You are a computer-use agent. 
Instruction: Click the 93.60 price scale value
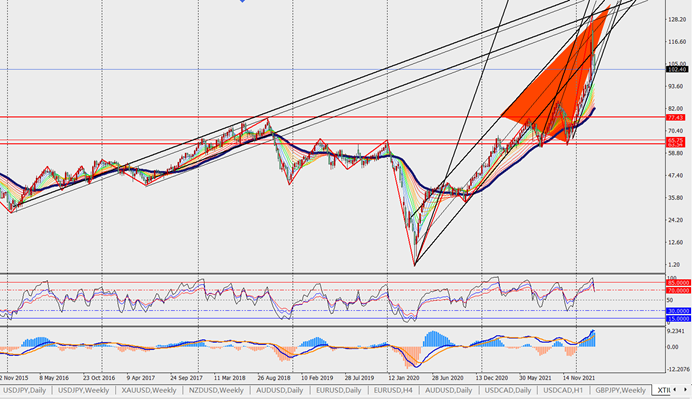pyautogui.click(x=677, y=86)
